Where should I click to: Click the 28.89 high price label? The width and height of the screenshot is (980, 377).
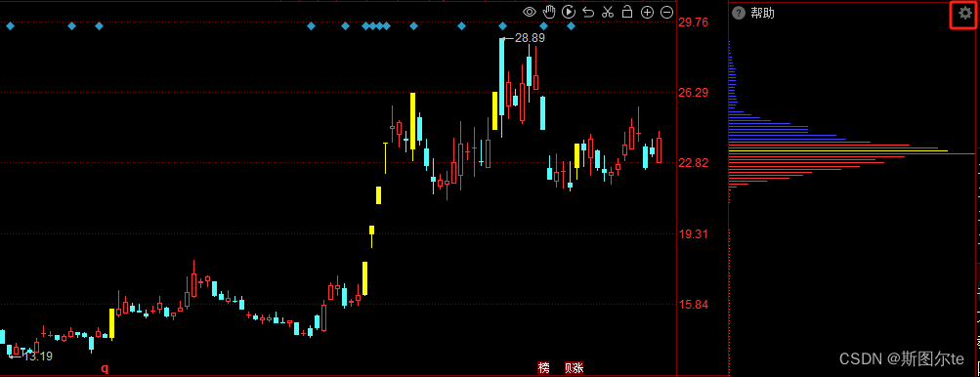(x=530, y=38)
